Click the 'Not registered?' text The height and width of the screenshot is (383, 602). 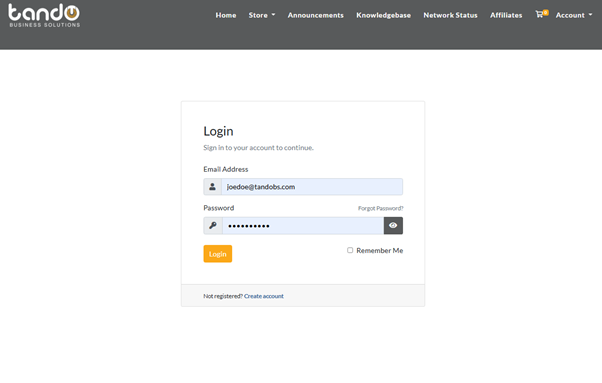click(x=223, y=296)
